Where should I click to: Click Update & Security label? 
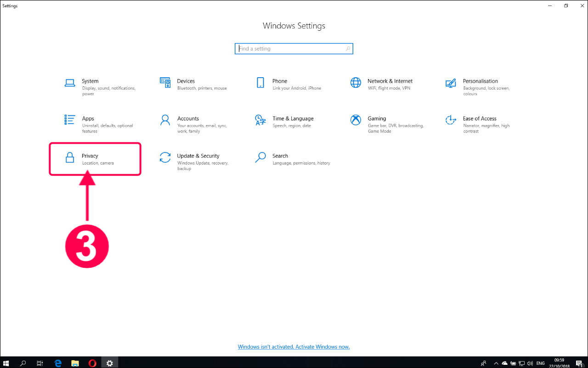(x=198, y=156)
